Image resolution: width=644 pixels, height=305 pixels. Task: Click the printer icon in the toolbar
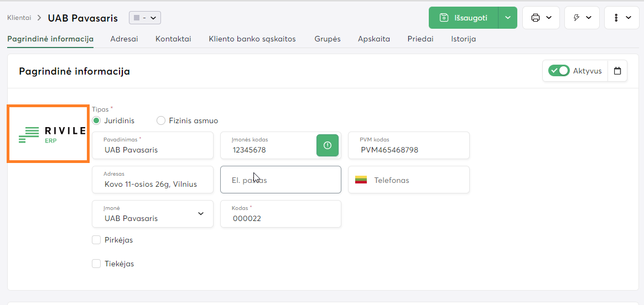(x=536, y=18)
